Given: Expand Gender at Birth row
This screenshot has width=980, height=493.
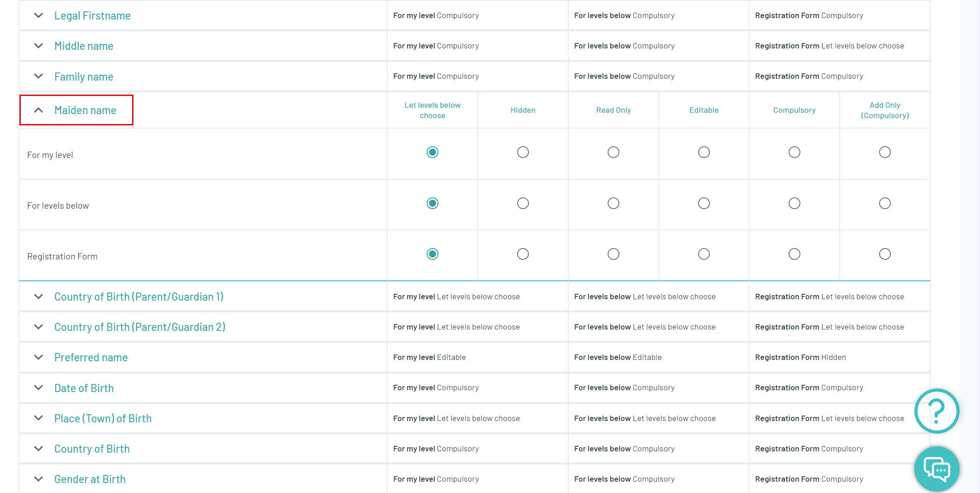Looking at the screenshot, I should 38,479.
